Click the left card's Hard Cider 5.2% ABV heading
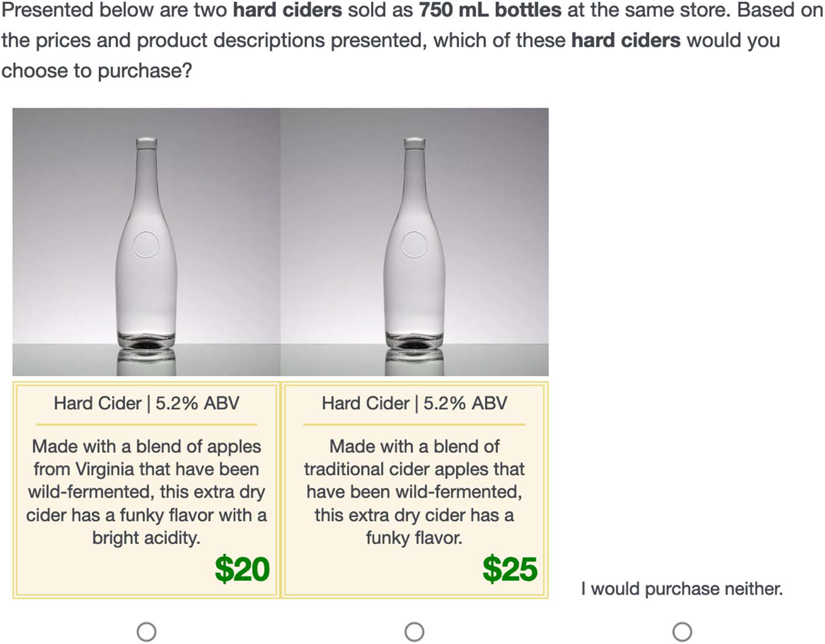 coord(146,403)
